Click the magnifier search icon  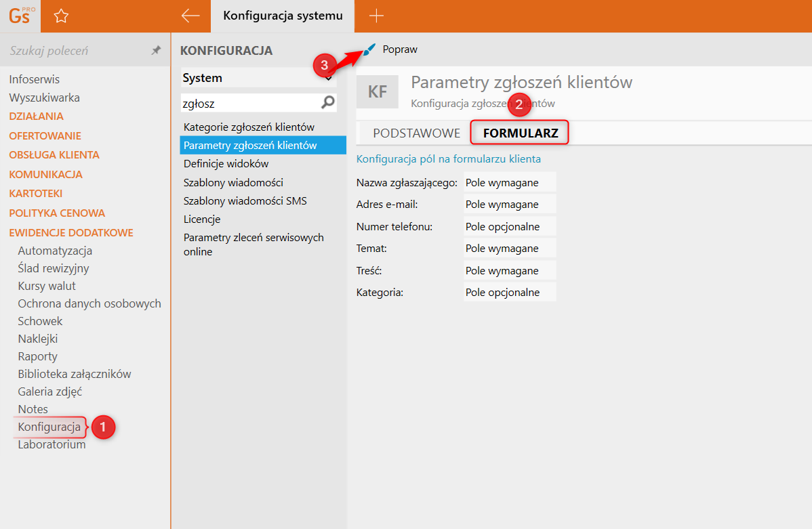[328, 103]
